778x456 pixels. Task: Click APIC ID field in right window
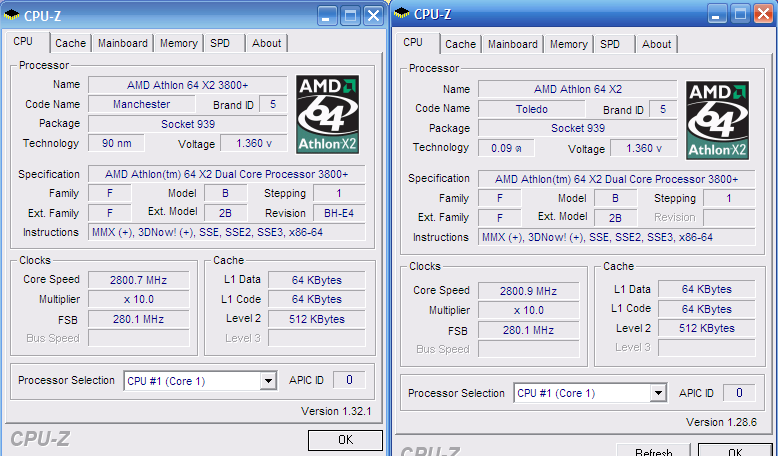tap(739, 393)
